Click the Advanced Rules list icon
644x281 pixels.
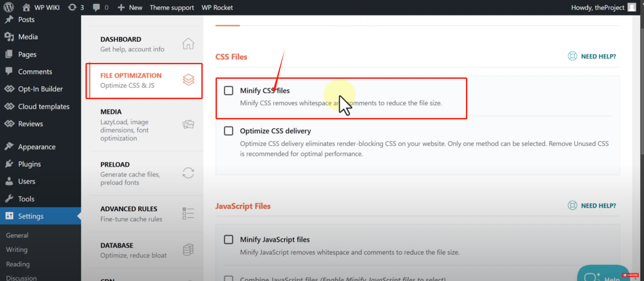pyautogui.click(x=188, y=214)
